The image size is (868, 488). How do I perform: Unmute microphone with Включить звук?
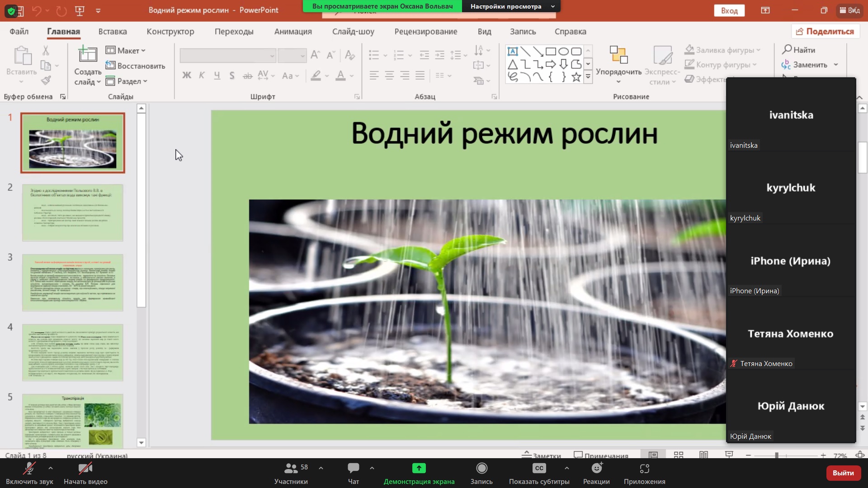(x=29, y=473)
